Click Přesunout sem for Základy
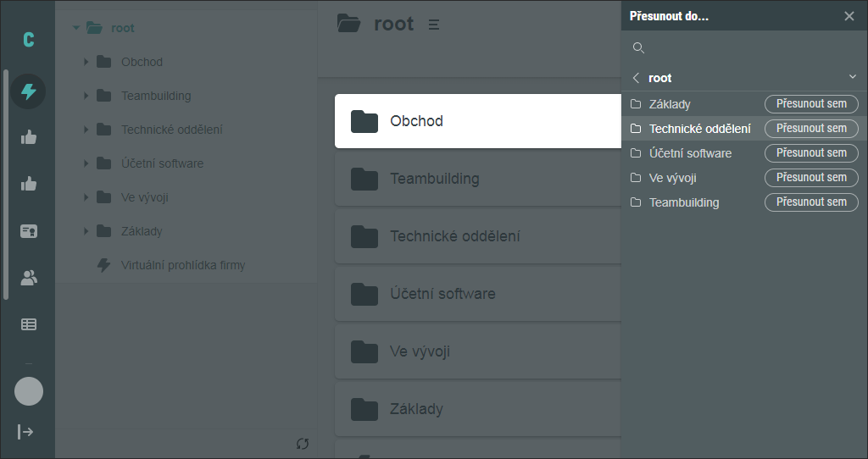 click(811, 103)
